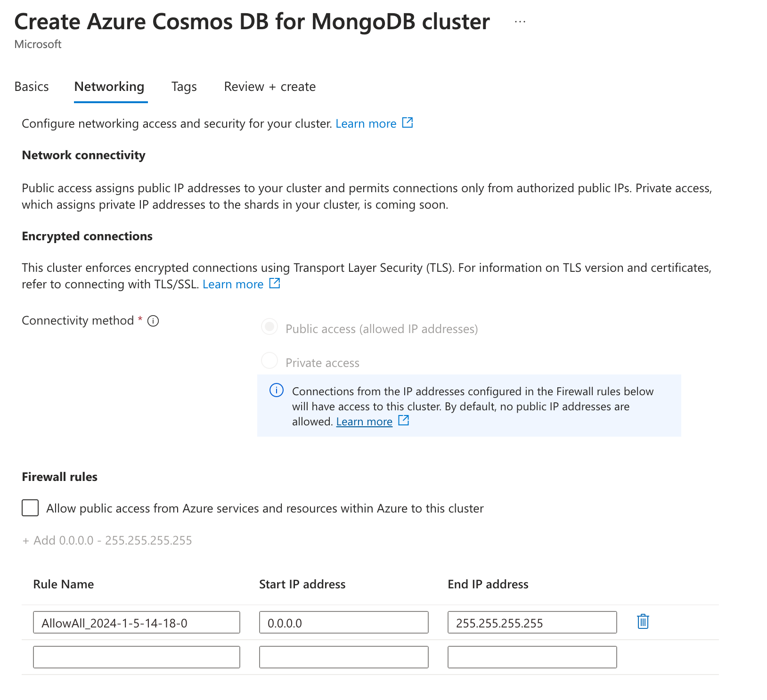Click the End IP address field with 255.255.255.255
Viewport: 767px width, 700px height.
coord(532,622)
